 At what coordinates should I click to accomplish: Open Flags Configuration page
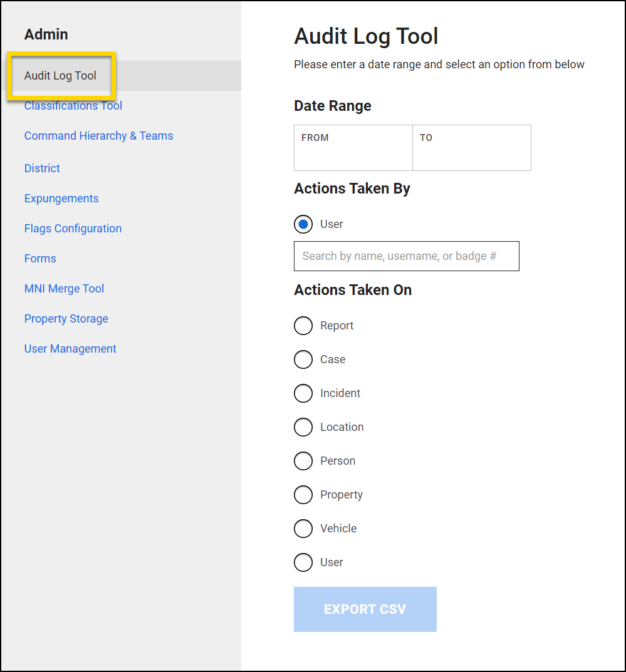pyautogui.click(x=73, y=229)
